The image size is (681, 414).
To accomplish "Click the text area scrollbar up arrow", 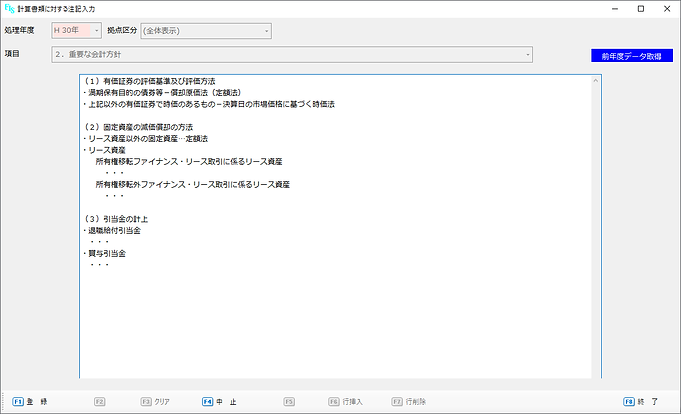I will (x=596, y=80).
